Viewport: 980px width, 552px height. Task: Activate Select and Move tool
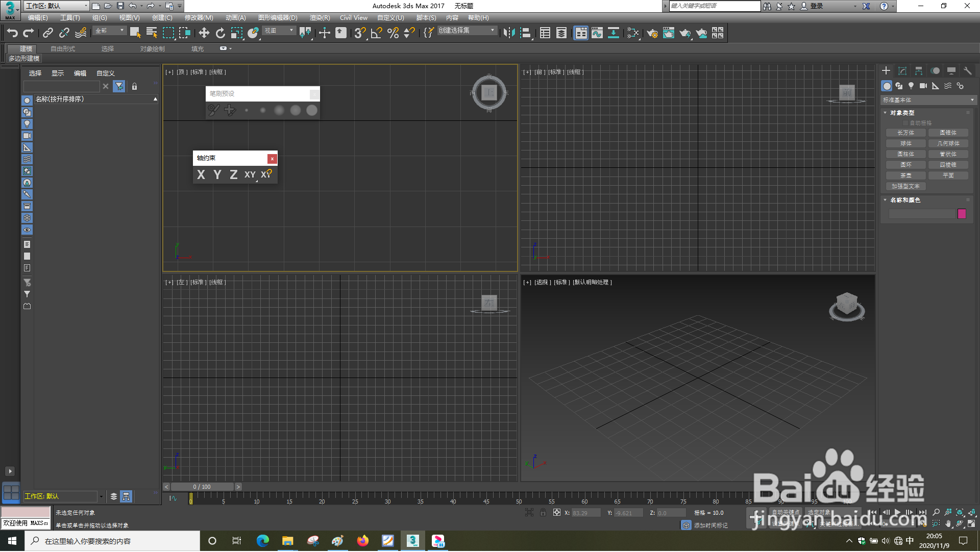tap(204, 33)
